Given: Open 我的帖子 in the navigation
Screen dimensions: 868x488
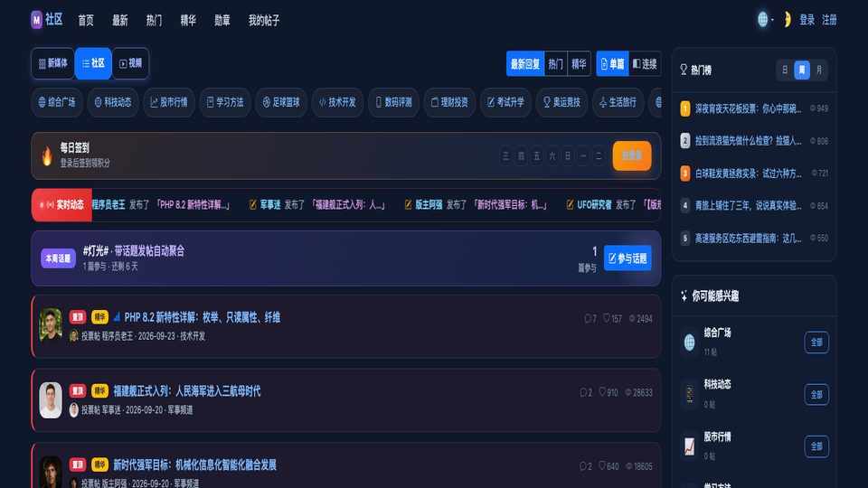Looking at the screenshot, I should tap(264, 21).
